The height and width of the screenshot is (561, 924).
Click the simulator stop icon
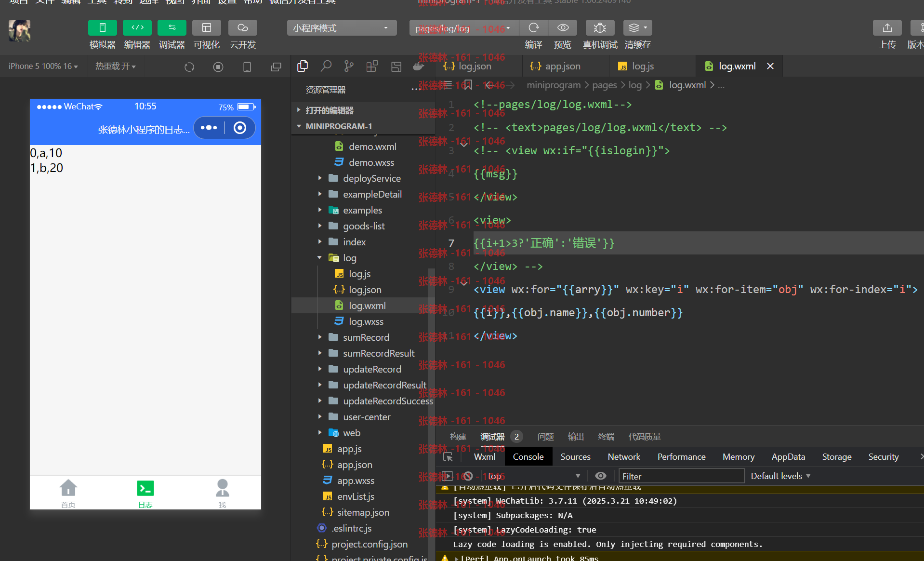point(218,67)
